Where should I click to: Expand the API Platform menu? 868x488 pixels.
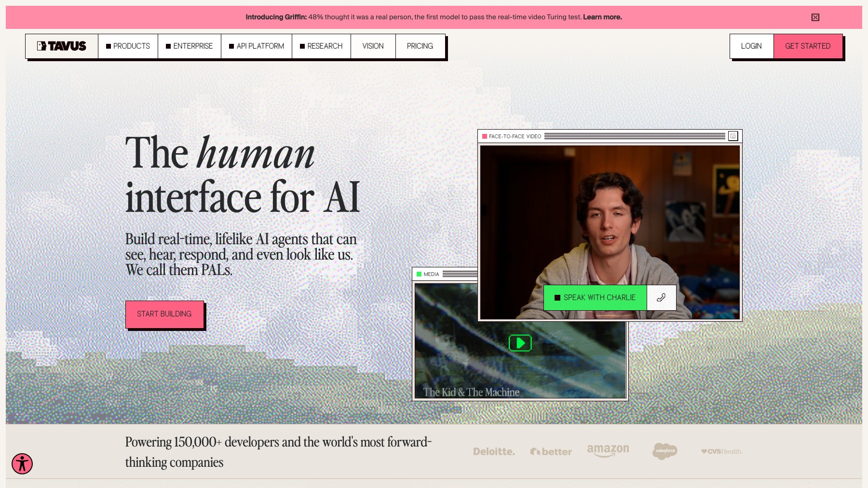click(x=257, y=46)
